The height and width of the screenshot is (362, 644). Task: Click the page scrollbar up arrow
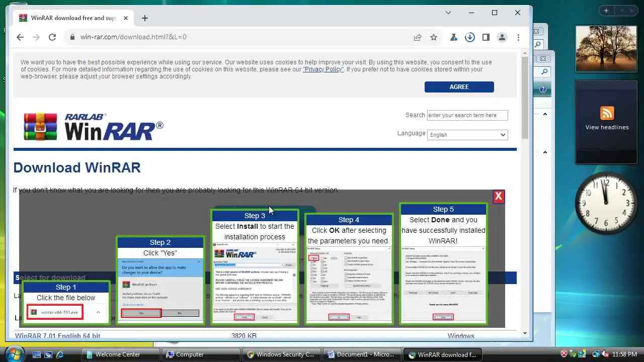pyautogui.click(x=525, y=53)
